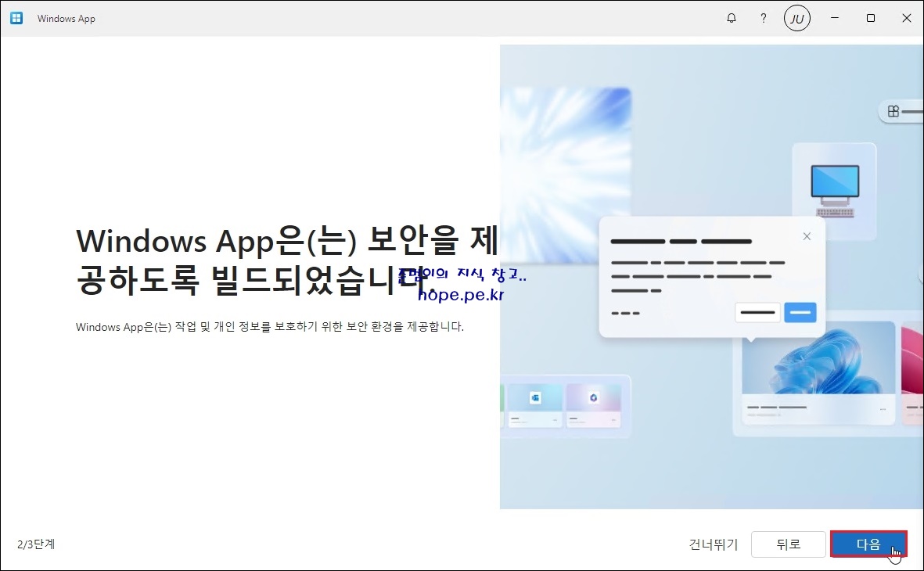Click the 2/3단계 step indicator text
Viewport: 924px width, 571px height.
click(36, 544)
